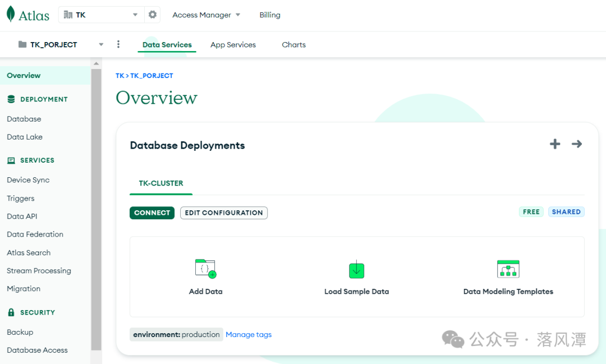Image resolution: width=606 pixels, height=364 pixels.
Task: Click the Data Modeling Templates label
Action: pyautogui.click(x=508, y=291)
